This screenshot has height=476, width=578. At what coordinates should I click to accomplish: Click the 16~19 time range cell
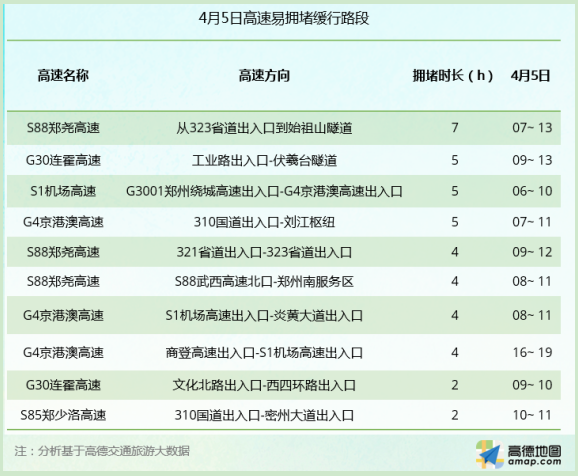tap(532, 352)
